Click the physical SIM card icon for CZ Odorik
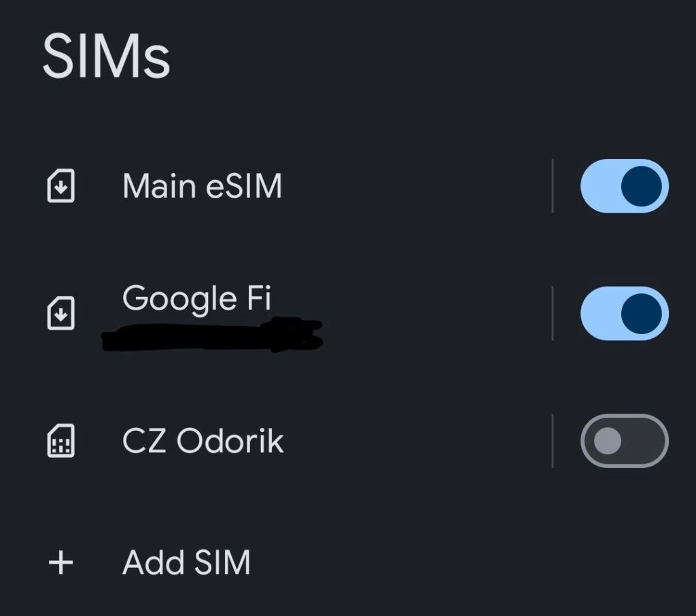Viewport: 696px width, 616px height. tap(61, 441)
